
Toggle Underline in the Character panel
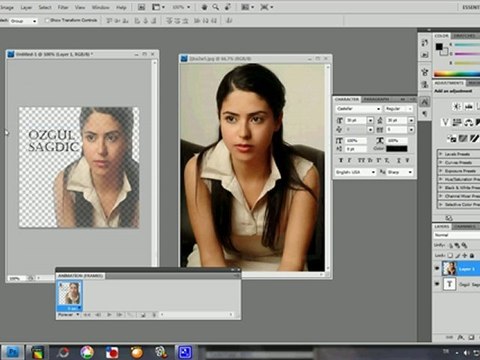(399, 160)
